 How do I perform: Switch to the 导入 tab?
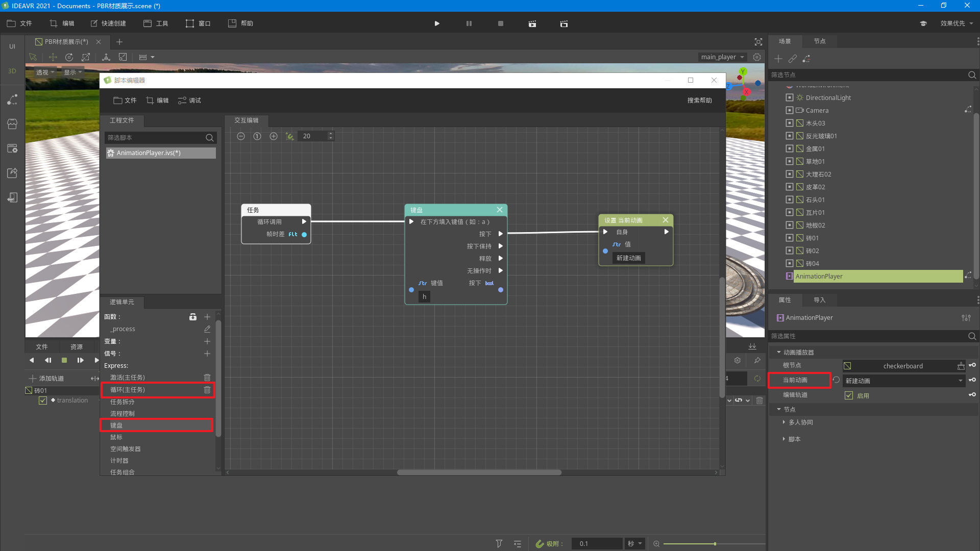pos(820,300)
